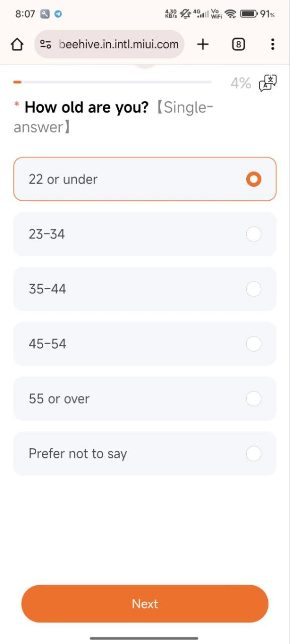
Task: Click the survey progress bar
Action: [x=112, y=82]
